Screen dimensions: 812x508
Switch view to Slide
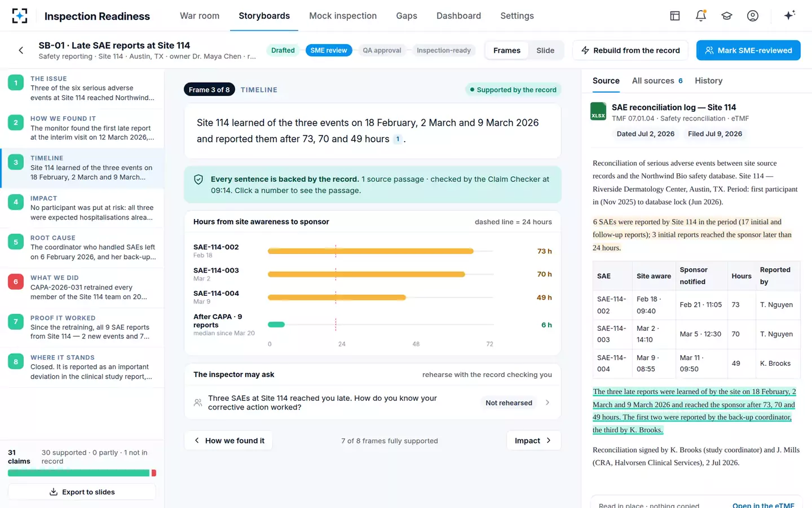pyautogui.click(x=545, y=50)
